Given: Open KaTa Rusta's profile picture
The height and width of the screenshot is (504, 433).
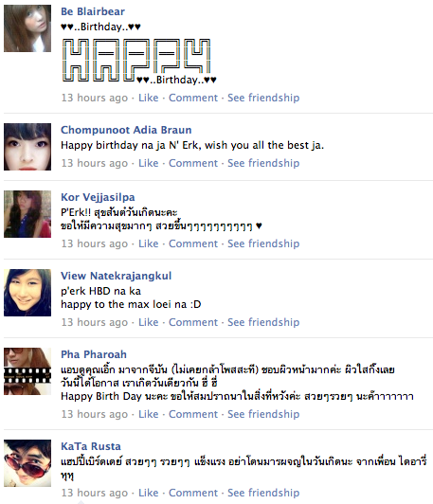Looking at the screenshot, I should (x=27, y=463).
